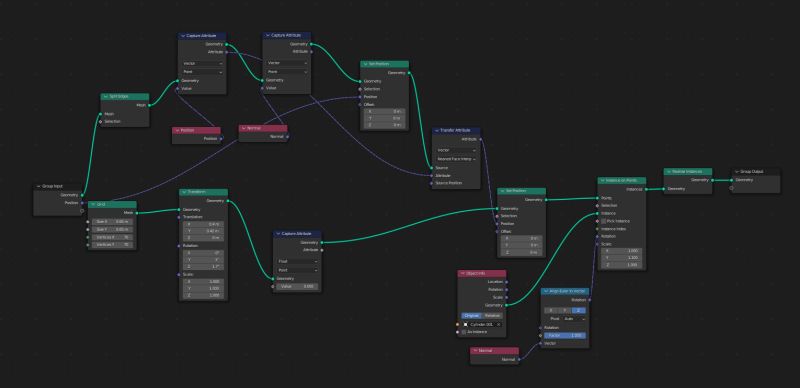This screenshot has width=800, height=388.
Task: Collapse the Realize Instances node chevron
Action: [668, 172]
